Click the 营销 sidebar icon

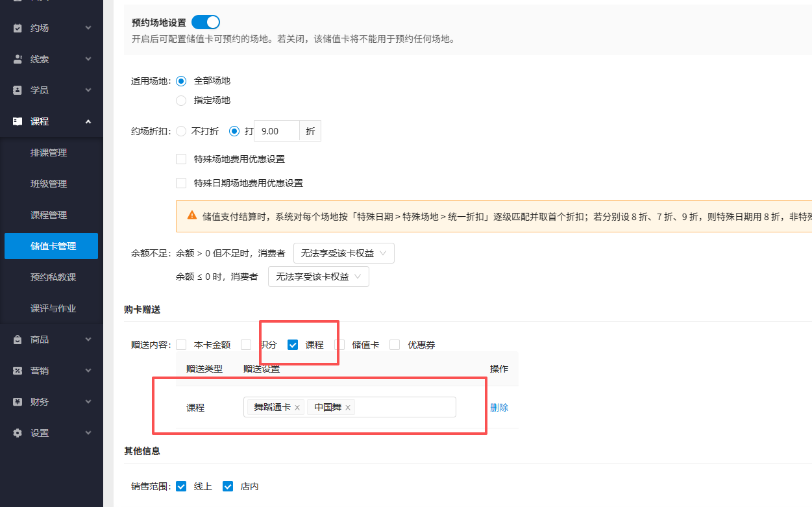pos(16,370)
